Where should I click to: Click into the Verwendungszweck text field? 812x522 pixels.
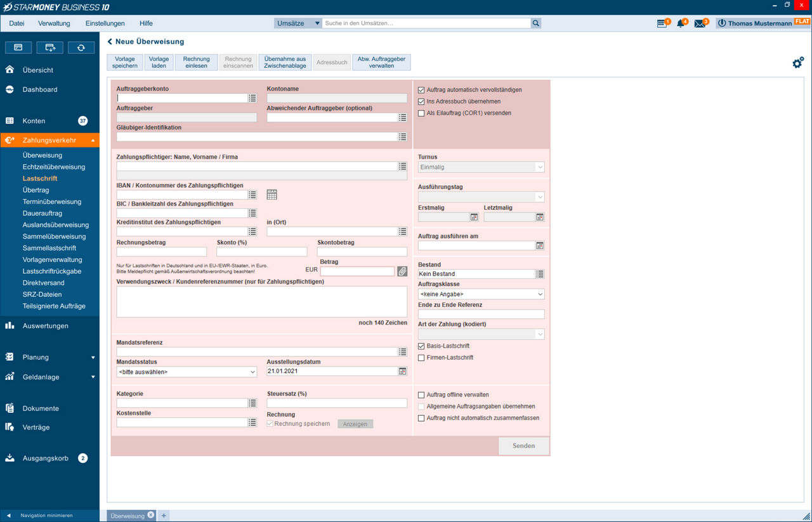[261, 301]
